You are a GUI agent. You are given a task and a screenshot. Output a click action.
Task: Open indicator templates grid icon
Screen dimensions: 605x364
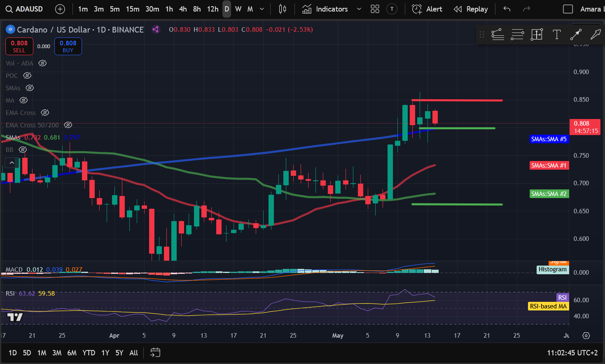pos(375,9)
